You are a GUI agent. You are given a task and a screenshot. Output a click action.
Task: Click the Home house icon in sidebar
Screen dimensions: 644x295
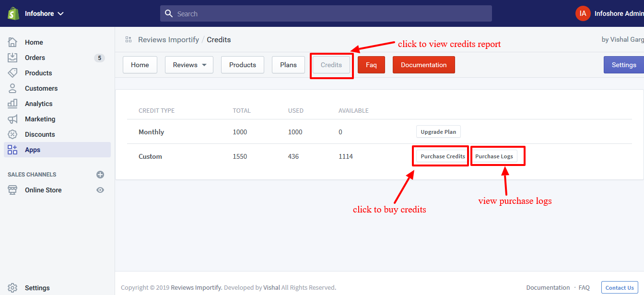(x=12, y=42)
